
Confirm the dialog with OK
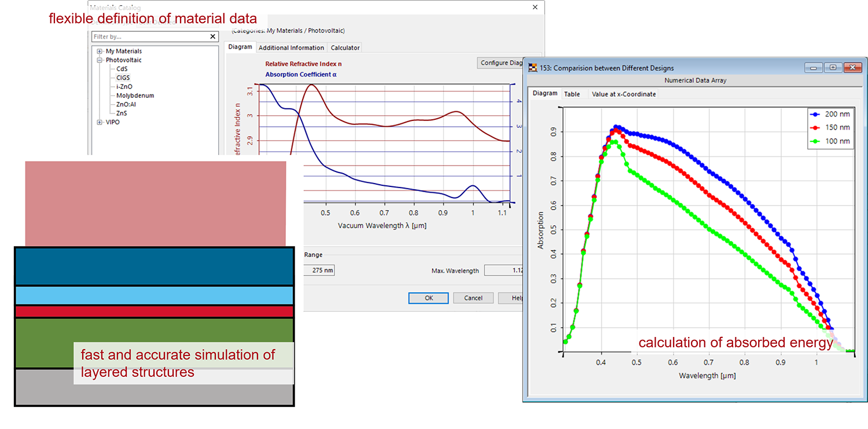428,298
